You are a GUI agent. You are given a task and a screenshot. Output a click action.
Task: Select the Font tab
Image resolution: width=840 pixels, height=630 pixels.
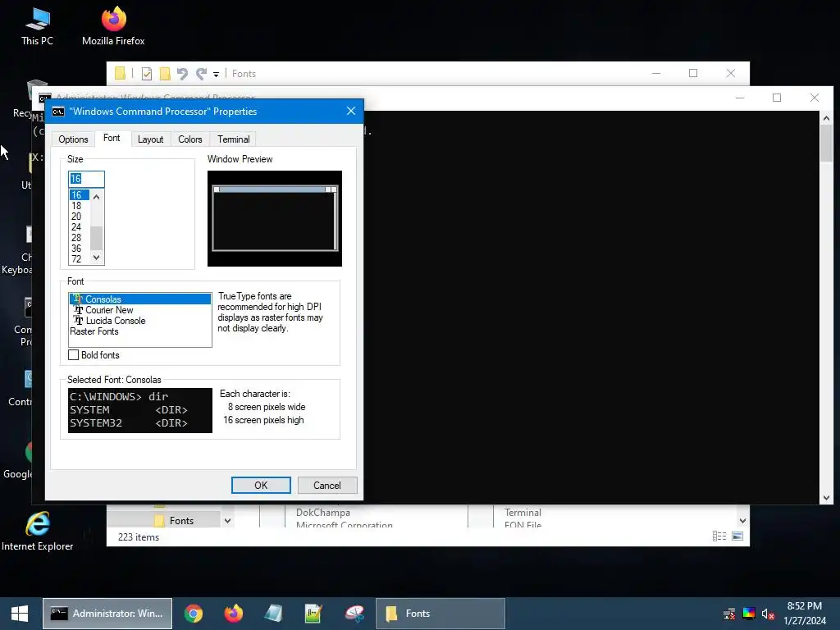point(112,138)
